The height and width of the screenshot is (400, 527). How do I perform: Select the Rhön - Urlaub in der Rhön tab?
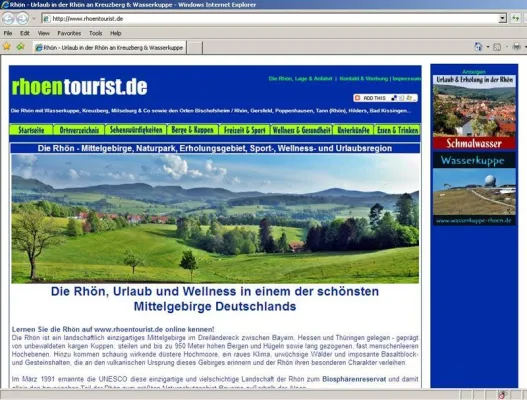(110, 48)
